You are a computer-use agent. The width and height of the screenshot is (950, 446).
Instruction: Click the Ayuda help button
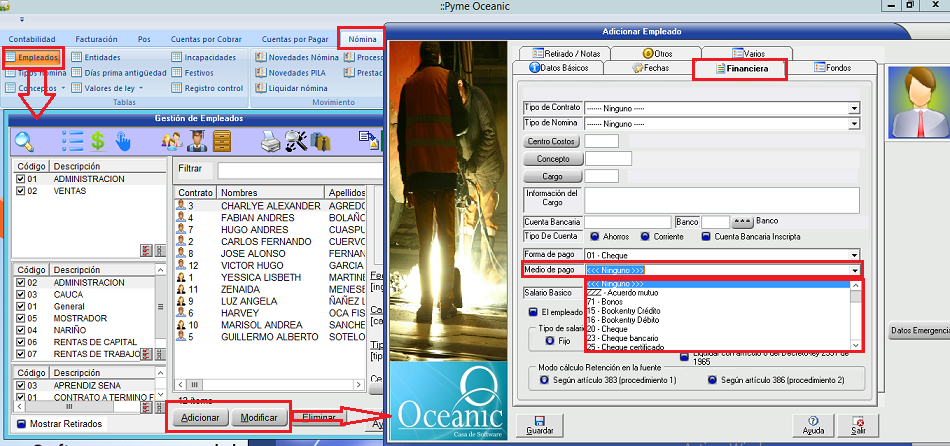(813, 425)
